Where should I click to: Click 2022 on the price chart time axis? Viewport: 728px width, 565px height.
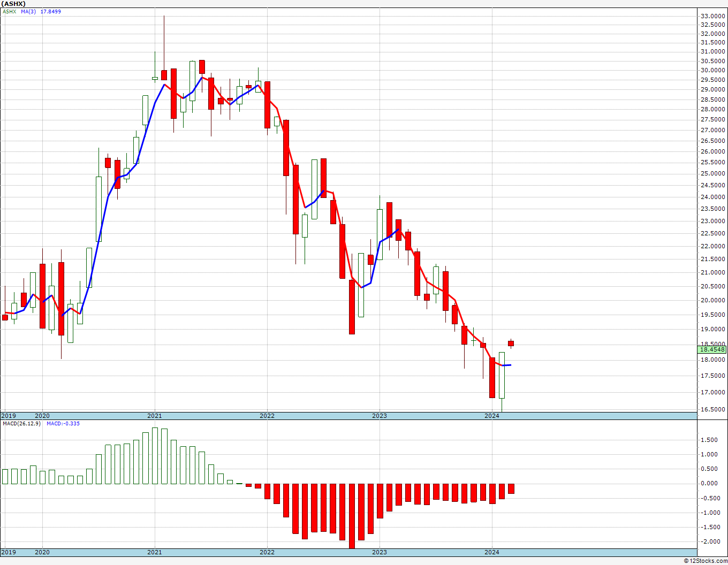[x=267, y=416]
